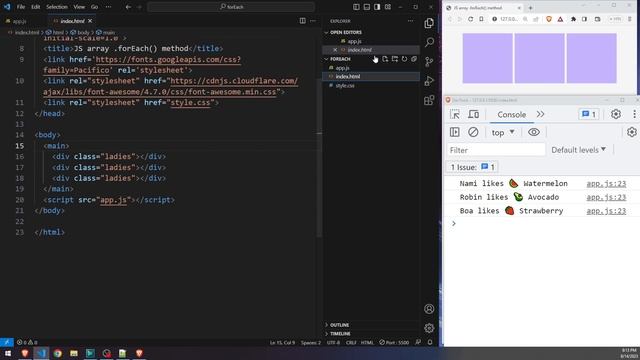Open new browser tab
Screen dimensions: 640x360
pyautogui.click(x=531, y=8)
